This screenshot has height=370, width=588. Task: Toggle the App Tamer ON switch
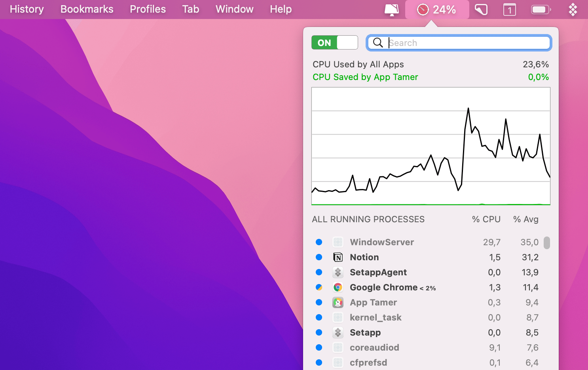(x=335, y=42)
